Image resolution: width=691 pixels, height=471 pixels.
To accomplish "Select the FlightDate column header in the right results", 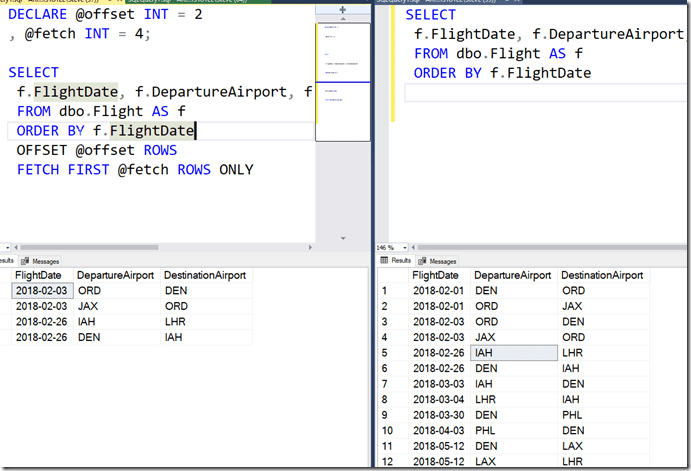I will (x=439, y=275).
